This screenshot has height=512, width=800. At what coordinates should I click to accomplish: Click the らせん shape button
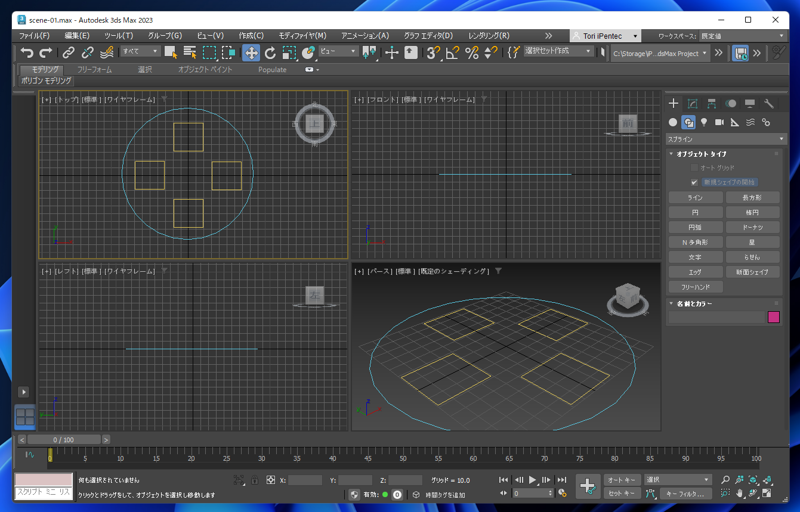[752, 257]
